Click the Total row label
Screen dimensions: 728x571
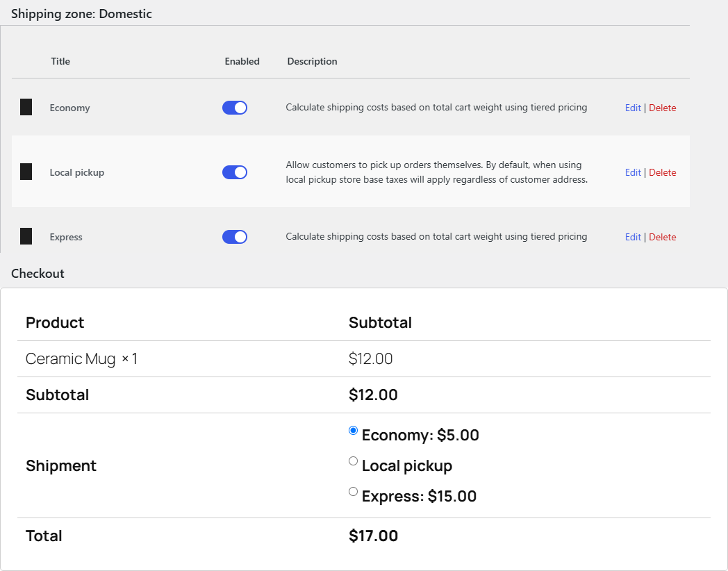point(44,536)
